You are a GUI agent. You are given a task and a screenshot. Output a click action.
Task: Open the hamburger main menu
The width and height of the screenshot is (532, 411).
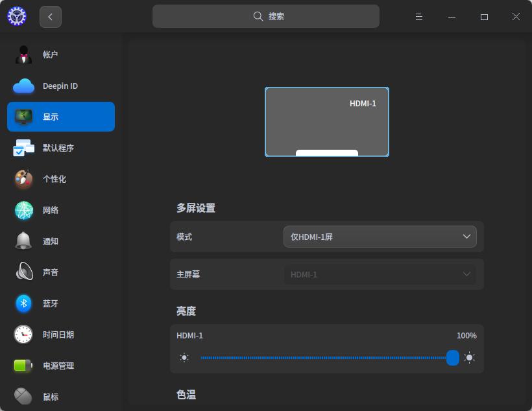click(419, 17)
